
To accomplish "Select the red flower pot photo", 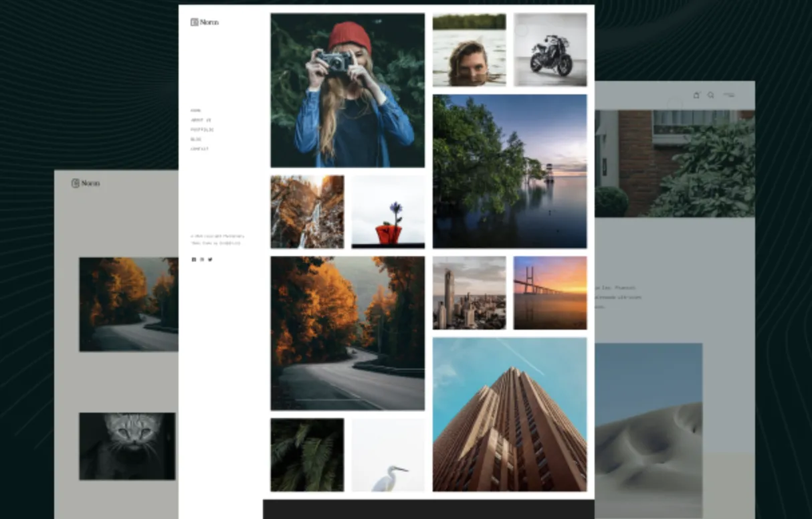I will [x=388, y=212].
